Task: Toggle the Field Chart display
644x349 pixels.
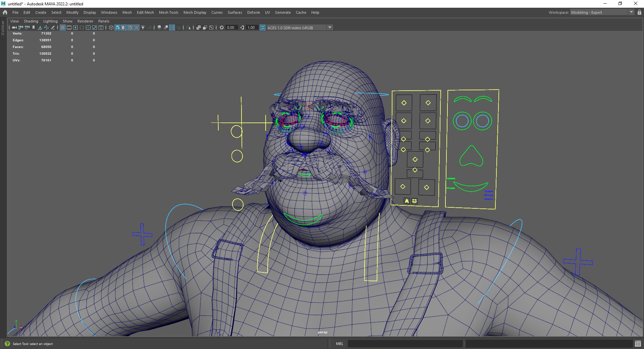Action: (88, 28)
